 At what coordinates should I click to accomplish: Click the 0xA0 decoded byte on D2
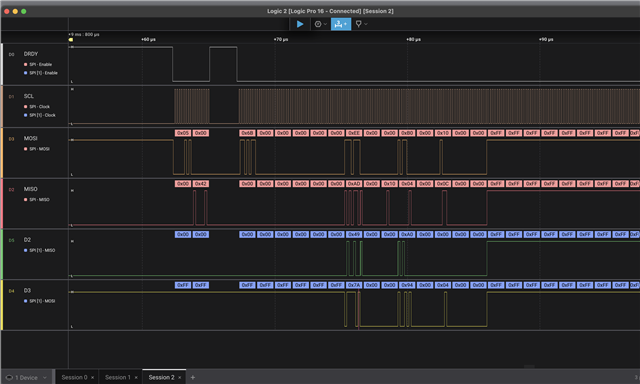(407, 235)
